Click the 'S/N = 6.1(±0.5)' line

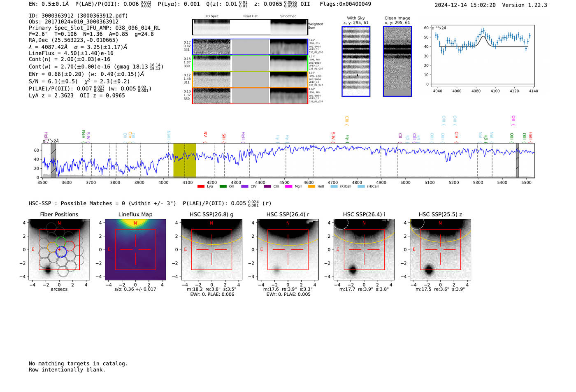53,81
